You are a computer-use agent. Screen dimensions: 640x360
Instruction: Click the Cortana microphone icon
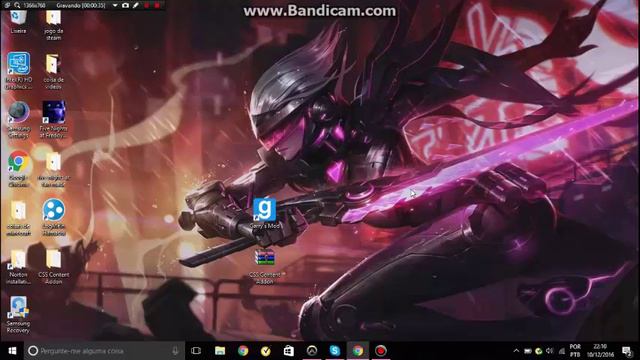(x=176, y=351)
